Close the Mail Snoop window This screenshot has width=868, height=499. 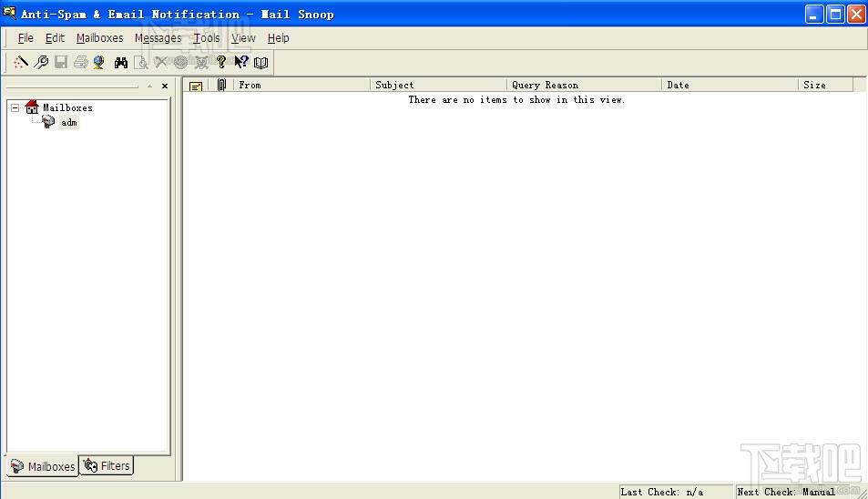[856, 14]
